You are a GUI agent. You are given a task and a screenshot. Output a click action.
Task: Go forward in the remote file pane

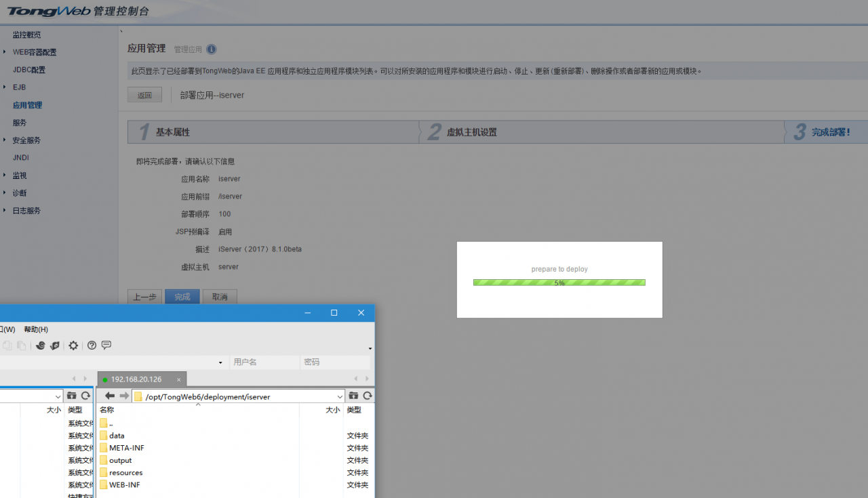(x=124, y=396)
